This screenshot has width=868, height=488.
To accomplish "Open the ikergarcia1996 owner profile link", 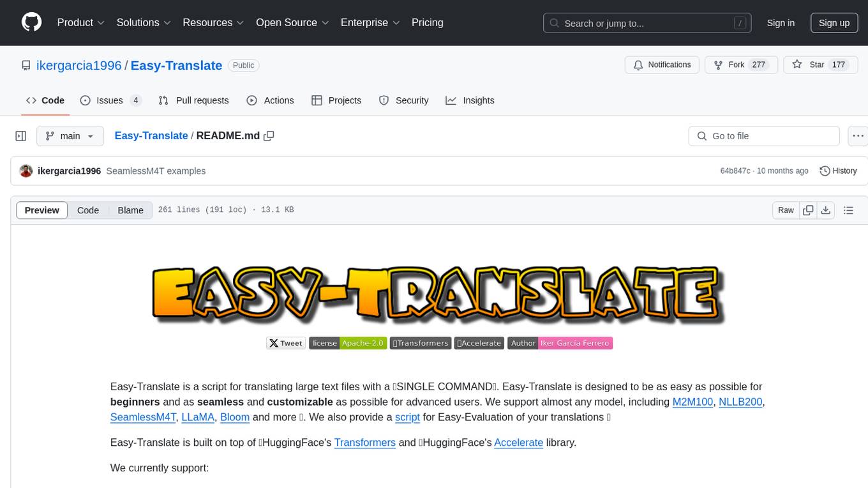I will click(80, 65).
